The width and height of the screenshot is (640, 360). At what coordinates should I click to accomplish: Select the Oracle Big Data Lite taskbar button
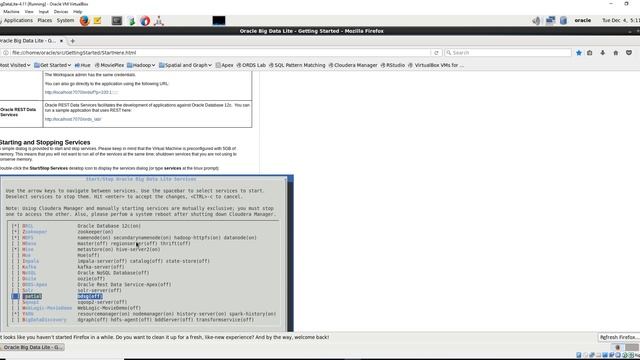tap(32, 347)
